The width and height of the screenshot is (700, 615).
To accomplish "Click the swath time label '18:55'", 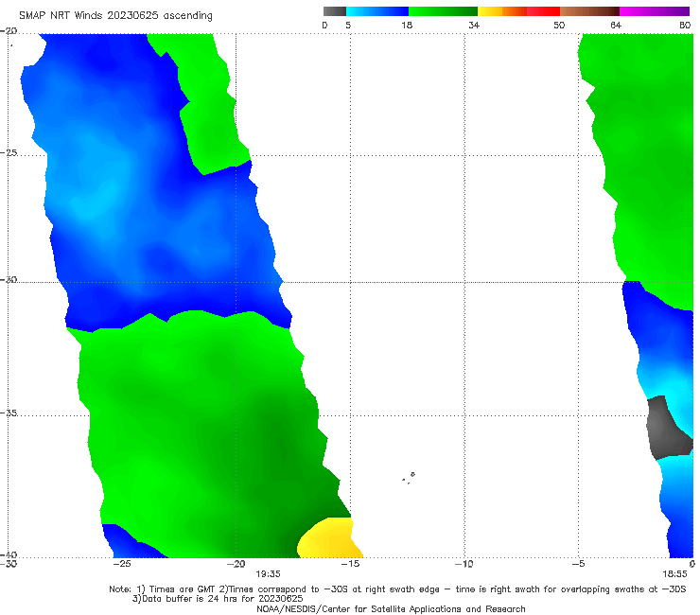I will pos(674,574).
